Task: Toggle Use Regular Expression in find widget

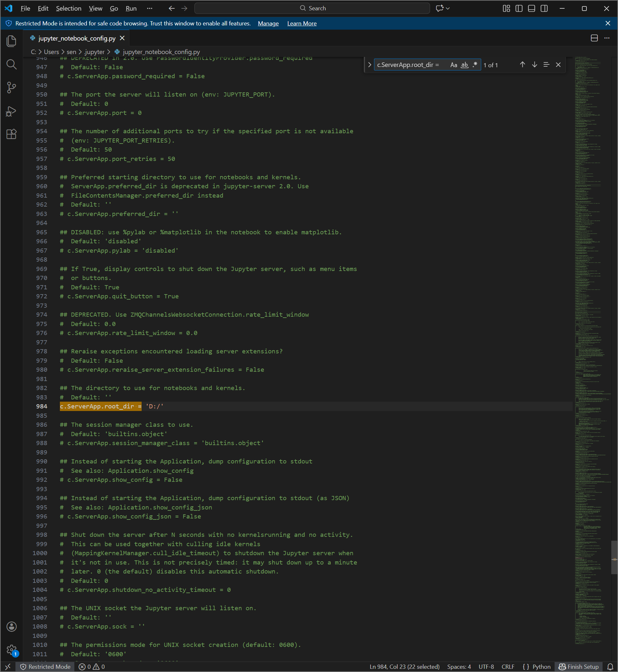Action: coord(475,65)
